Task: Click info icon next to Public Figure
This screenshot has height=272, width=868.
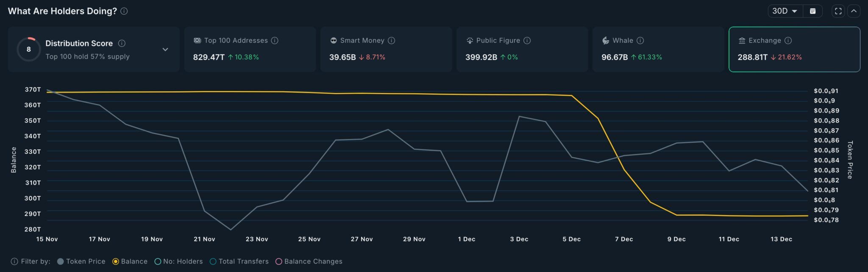Action: point(527,40)
